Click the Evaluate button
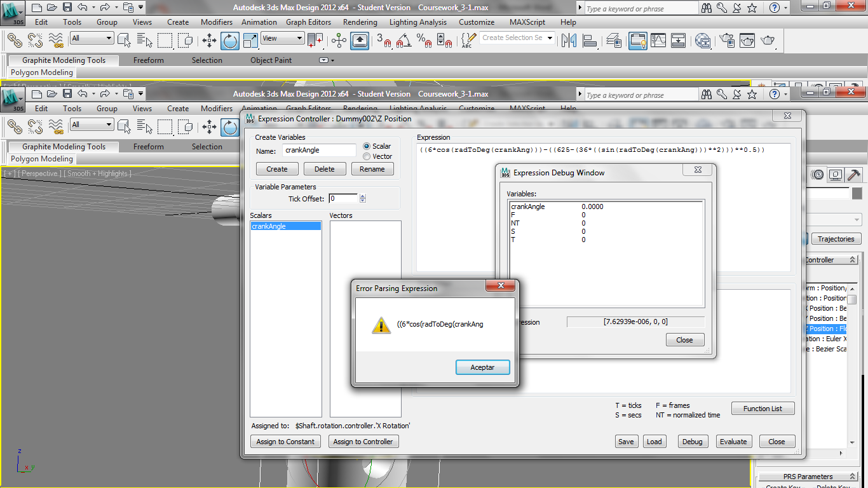The width and height of the screenshot is (868, 488). point(733,442)
